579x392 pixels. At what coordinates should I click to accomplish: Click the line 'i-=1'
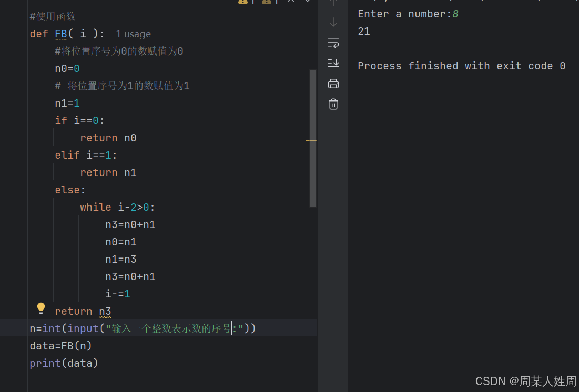tap(118, 294)
